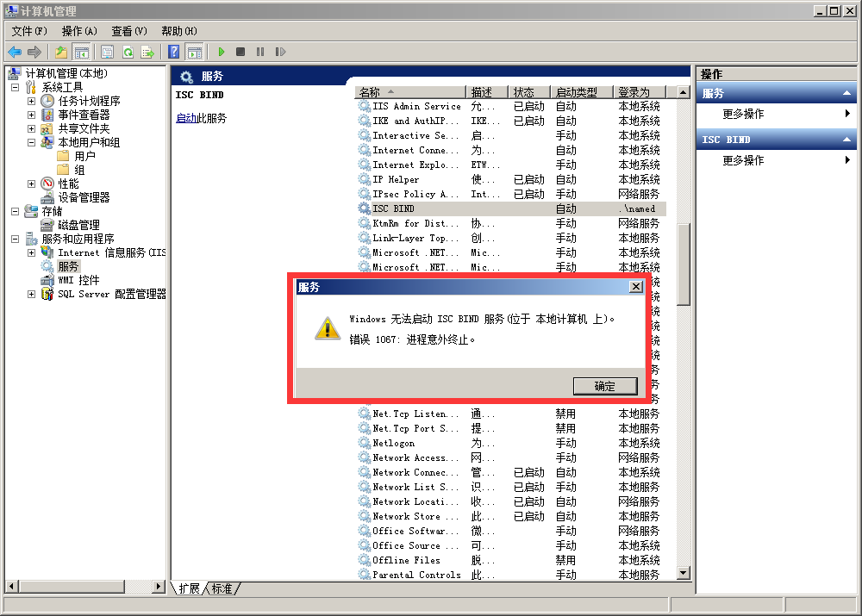Image resolution: width=862 pixels, height=616 pixels.
Task: Close the 服务 error dialog
Action: pyautogui.click(x=635, y=286)
